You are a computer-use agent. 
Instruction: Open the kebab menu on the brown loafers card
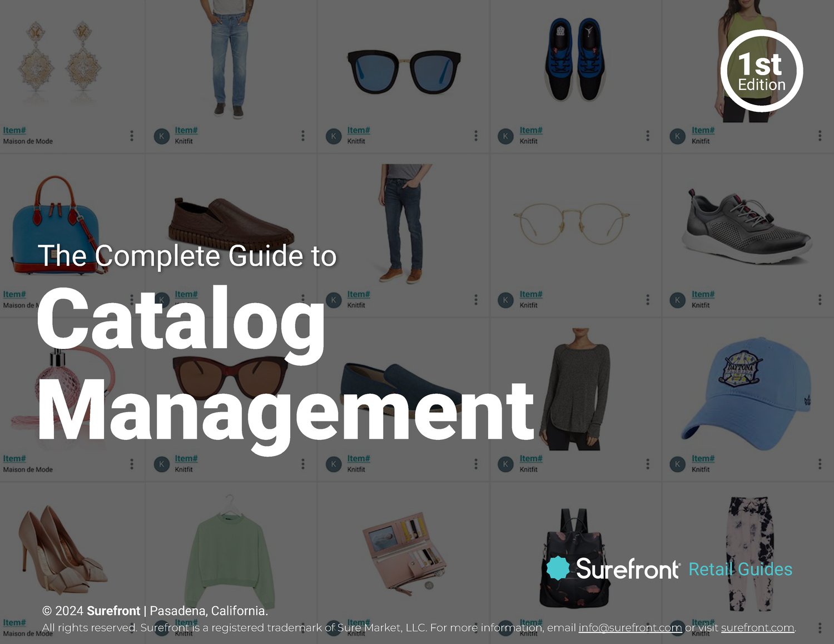pyautogui.click(x=303, y=299)
